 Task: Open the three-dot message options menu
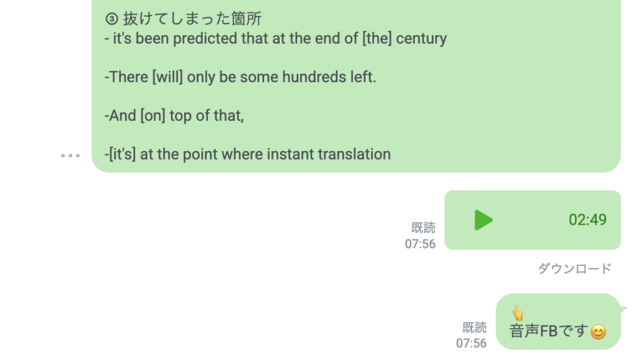point(70,155)
